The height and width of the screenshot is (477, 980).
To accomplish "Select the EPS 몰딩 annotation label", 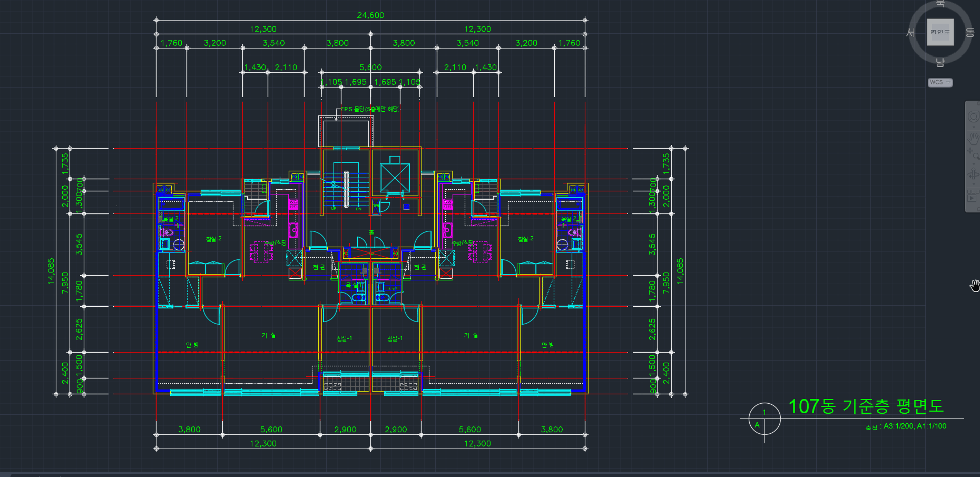I will tap(369, 109).
